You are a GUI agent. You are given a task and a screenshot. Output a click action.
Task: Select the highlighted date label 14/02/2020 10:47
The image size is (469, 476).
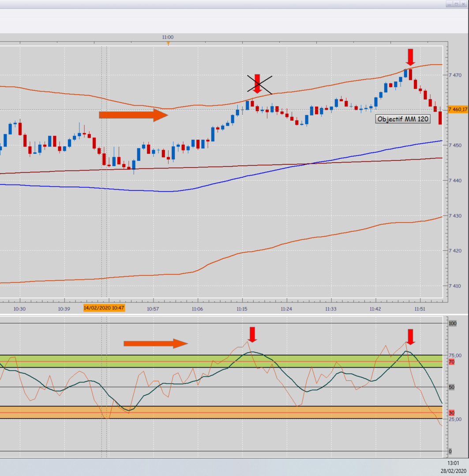click(104, 308)
